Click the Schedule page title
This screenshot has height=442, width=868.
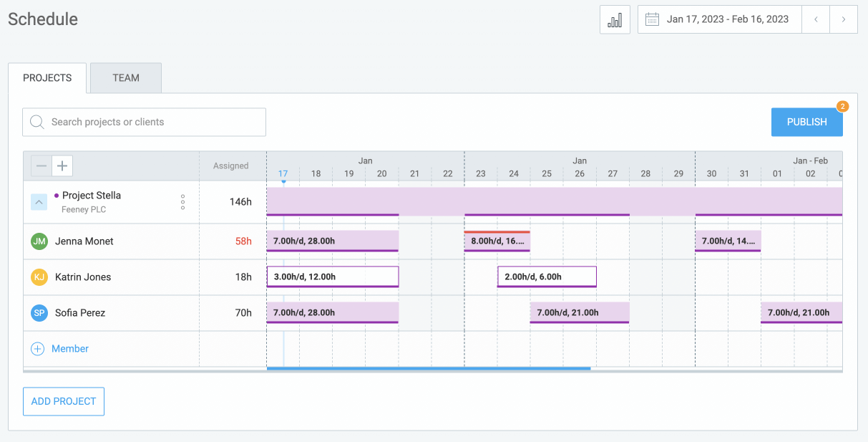pos(43,19)
